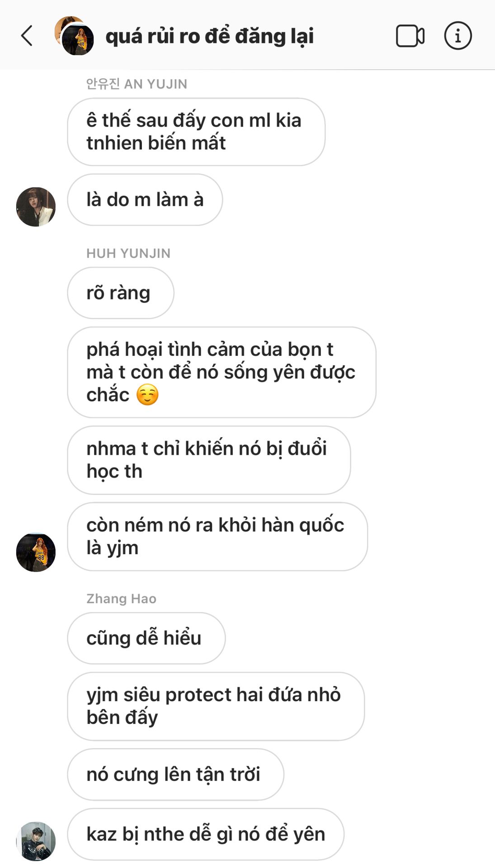Tap message 'kaz bị nthe dễ gì nó để yên'
This screenshot has height=868, width=495.
pyautogui.click(x=206, y=835)
